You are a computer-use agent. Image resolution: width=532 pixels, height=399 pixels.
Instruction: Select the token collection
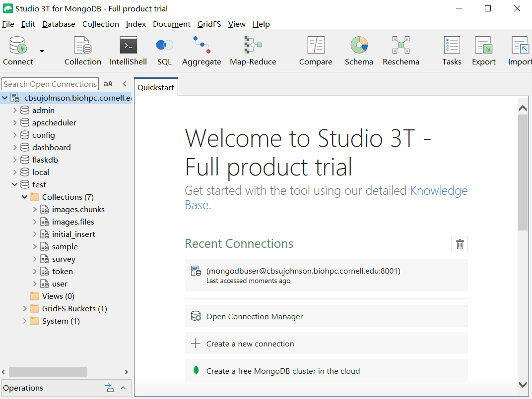(63, 272)
